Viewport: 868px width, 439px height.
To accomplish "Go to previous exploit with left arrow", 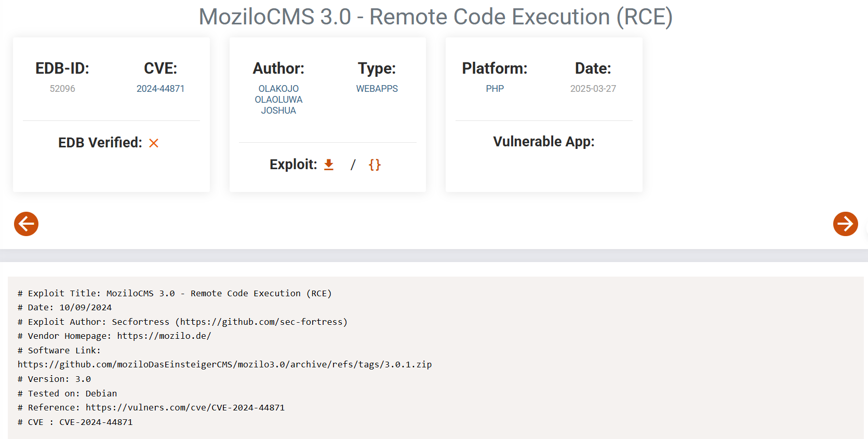I will 26,224.
